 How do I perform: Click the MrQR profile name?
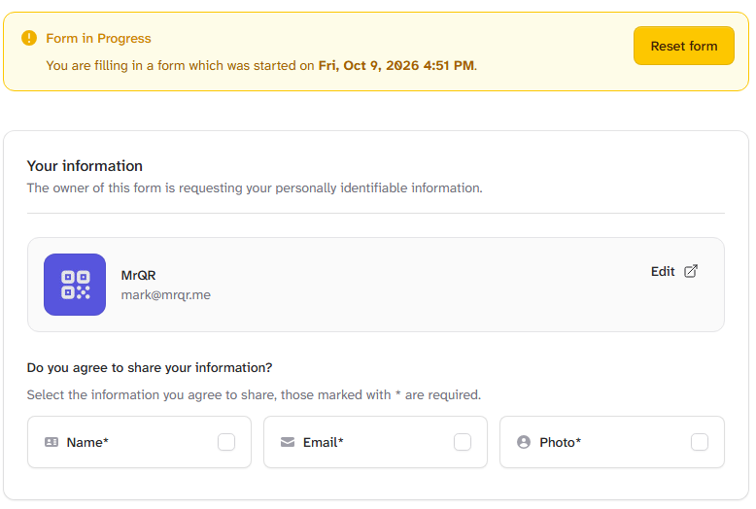(138, 275)
